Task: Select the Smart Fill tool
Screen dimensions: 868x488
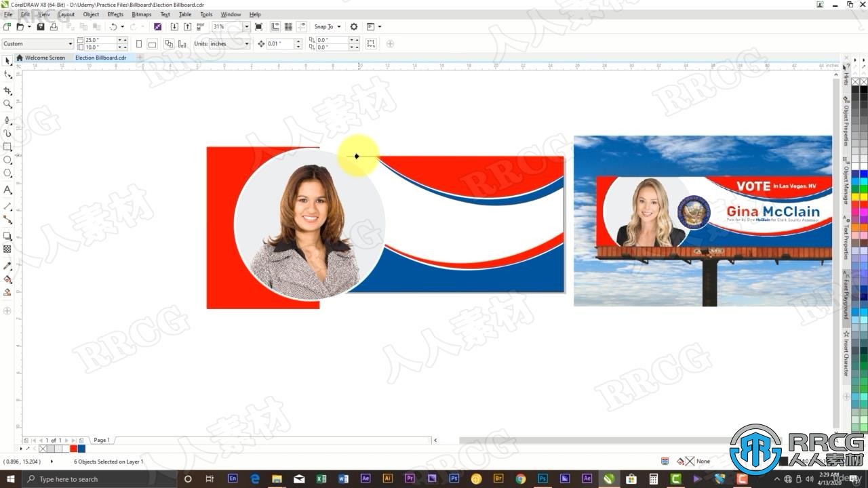Action: 7,293
